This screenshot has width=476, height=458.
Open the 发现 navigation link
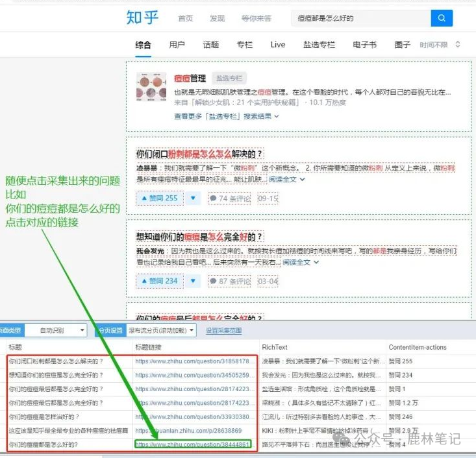pos(218,19)
